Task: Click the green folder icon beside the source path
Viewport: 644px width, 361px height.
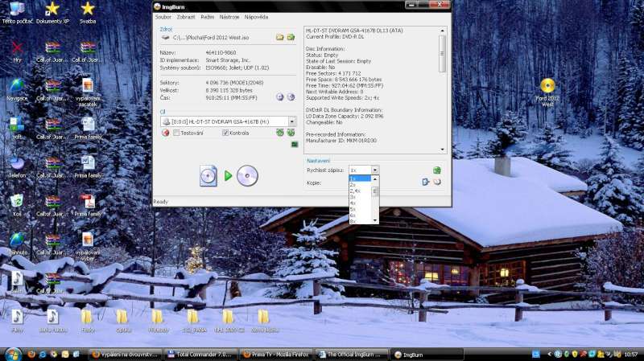Action: coord(290,37)
